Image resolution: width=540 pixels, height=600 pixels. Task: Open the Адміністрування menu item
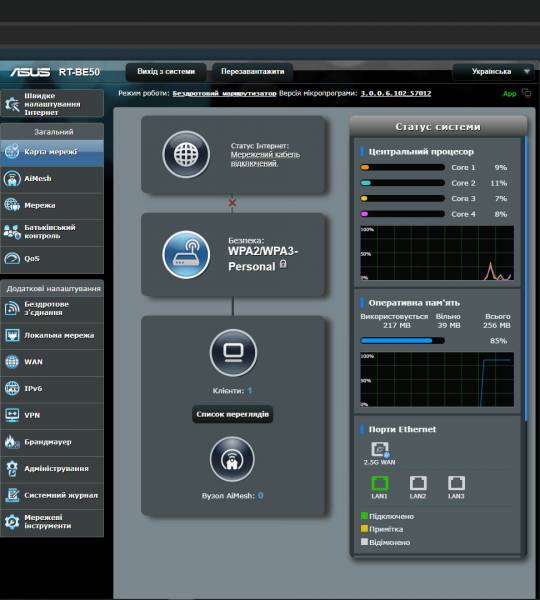[x=52, y=469]
